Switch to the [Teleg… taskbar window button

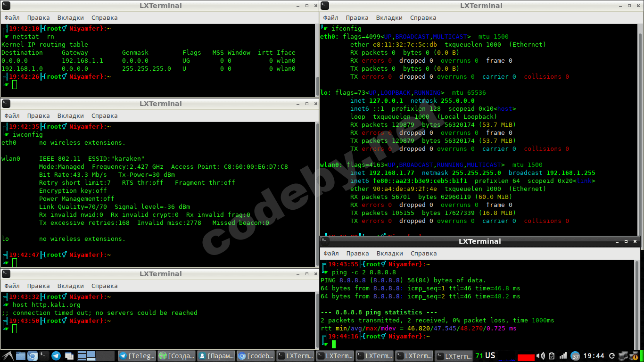click(x=136, y=356)
